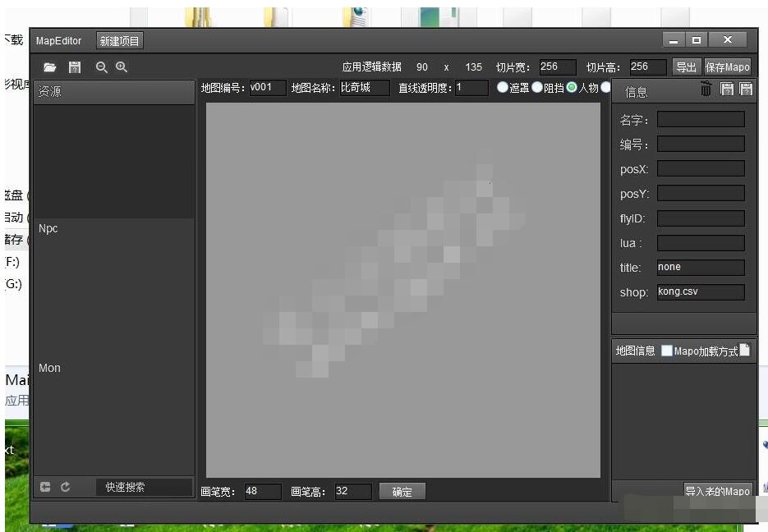768x532 pixels.
Task: Select the 遮罩 radio button
Action: (x=503, y=88)
